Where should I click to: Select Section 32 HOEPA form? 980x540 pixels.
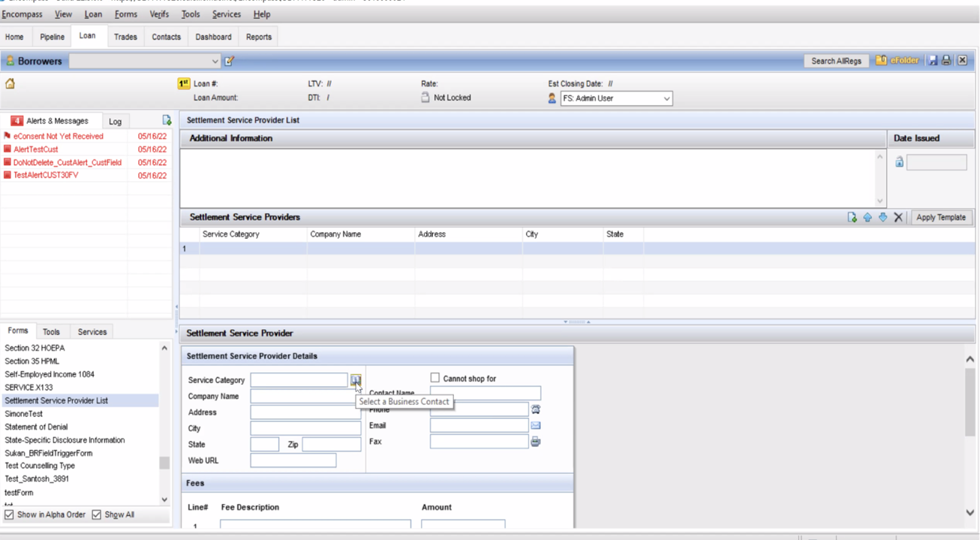coord(35,348)
